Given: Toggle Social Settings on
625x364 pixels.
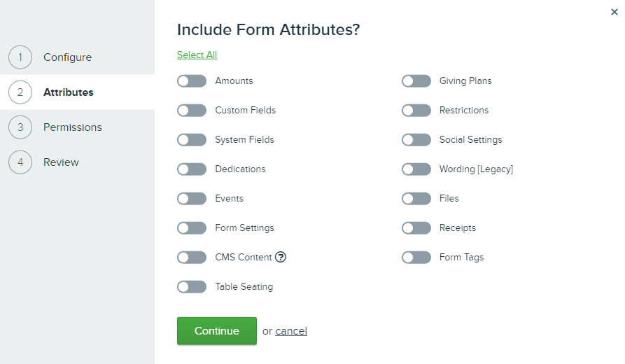Looking at the screenshot, I should (x=416, y=140).
